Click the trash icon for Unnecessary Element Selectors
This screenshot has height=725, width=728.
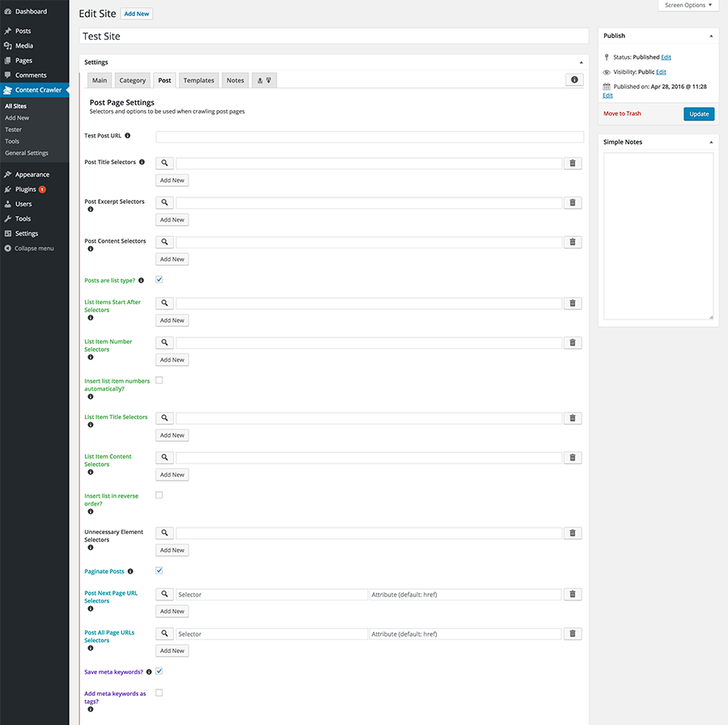pyautogui.click(x=573, y=532)
